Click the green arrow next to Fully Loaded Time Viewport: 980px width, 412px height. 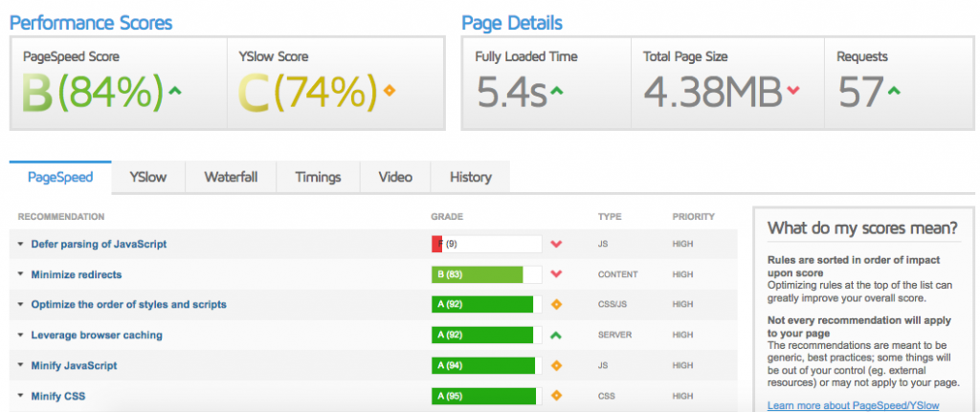click(x=557, y=92)
